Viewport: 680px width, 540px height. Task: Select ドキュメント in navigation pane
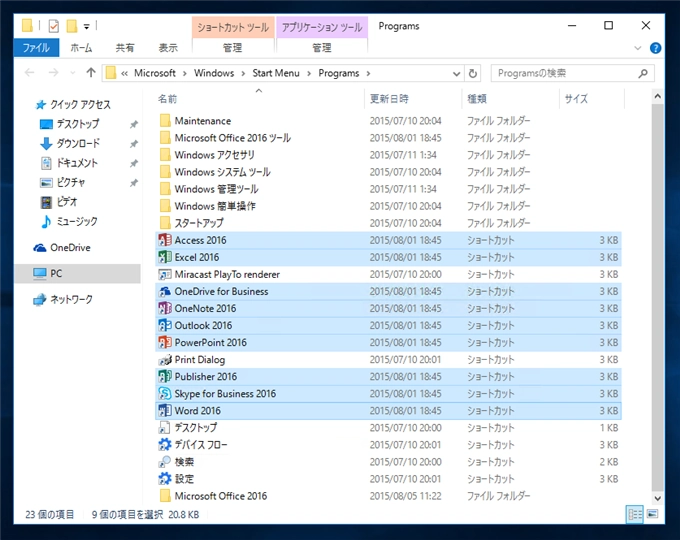pyautogui.click(x=77, y=163)
